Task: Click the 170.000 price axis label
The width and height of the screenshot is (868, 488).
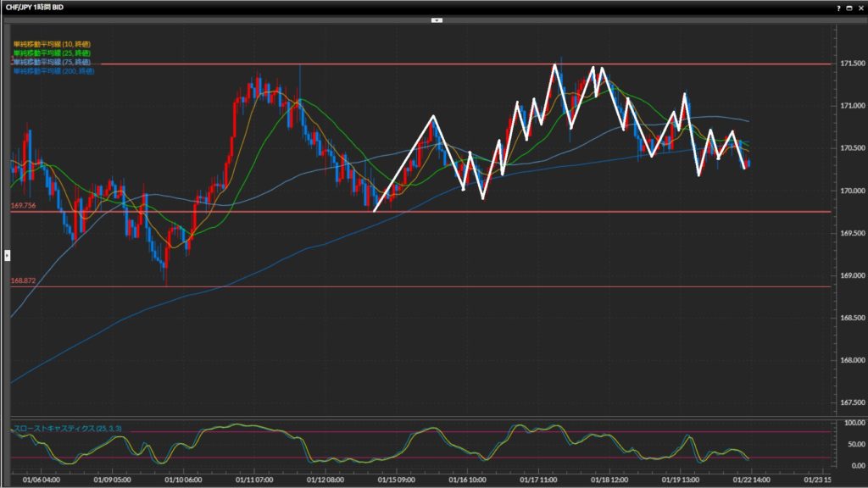Action: 850,191
